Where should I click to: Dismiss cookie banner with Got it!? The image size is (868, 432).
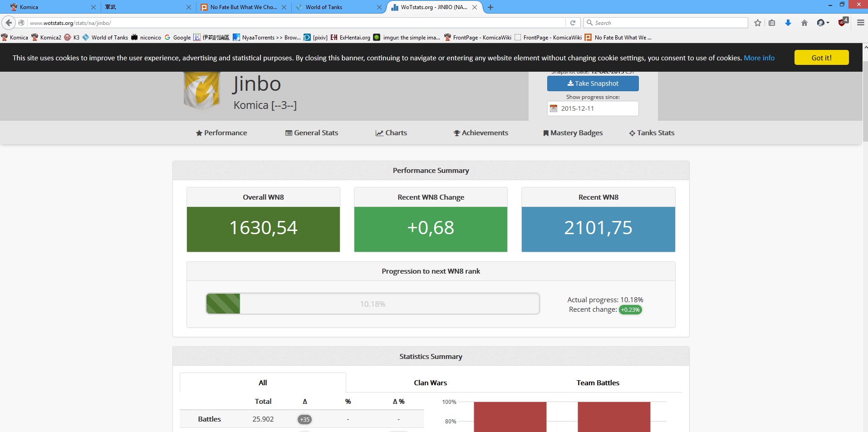tap(821, 58)
